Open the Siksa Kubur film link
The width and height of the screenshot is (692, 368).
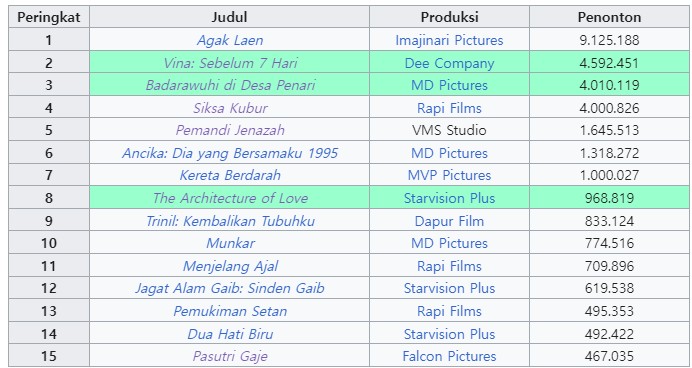pos(230,108)
